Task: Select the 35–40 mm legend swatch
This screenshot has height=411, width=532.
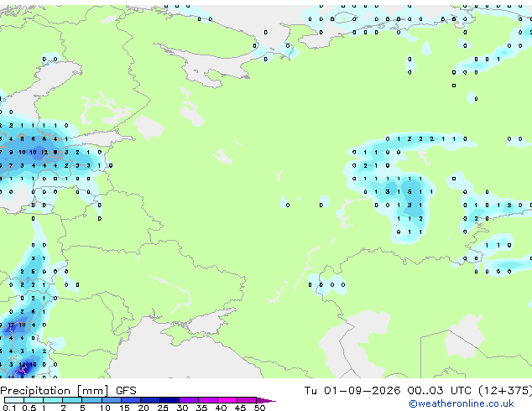Action: [x=208, y=400]
